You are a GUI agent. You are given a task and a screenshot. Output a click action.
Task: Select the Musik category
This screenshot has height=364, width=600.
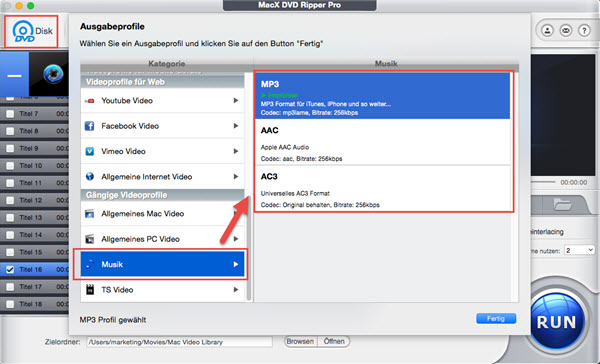[x=162, y=264]
